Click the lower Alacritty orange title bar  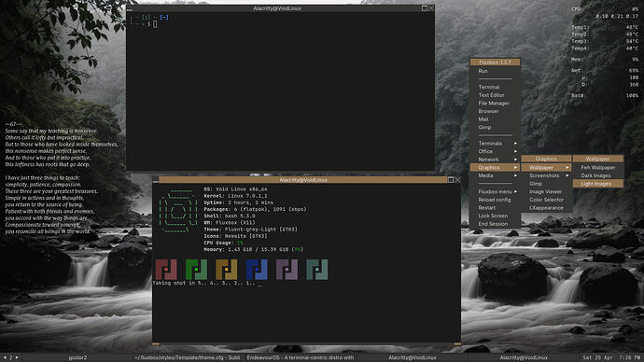tap(303, 180)
